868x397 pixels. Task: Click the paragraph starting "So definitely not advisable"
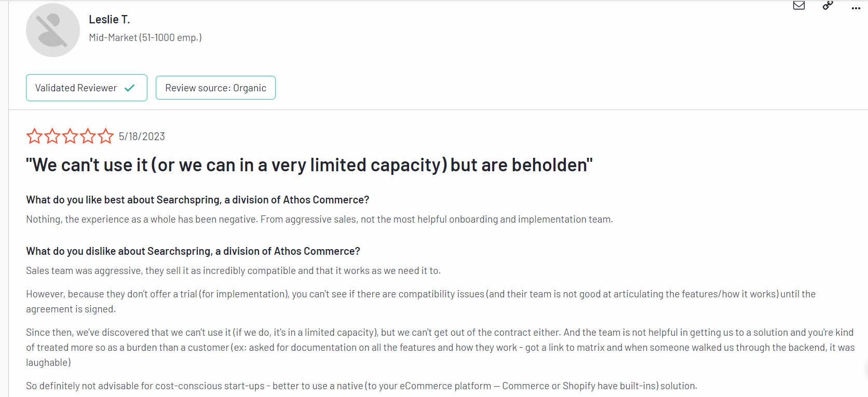[361, 386]
